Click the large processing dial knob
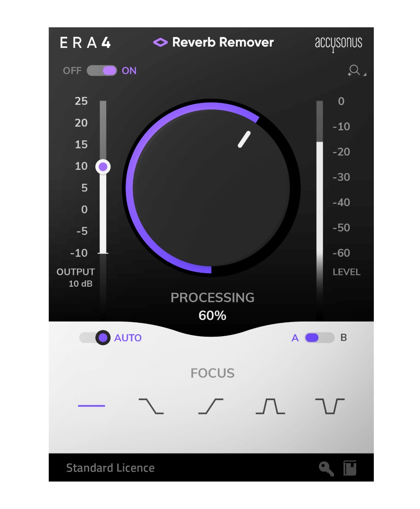This screenshot has width=420, height=509. pos(211,188)
